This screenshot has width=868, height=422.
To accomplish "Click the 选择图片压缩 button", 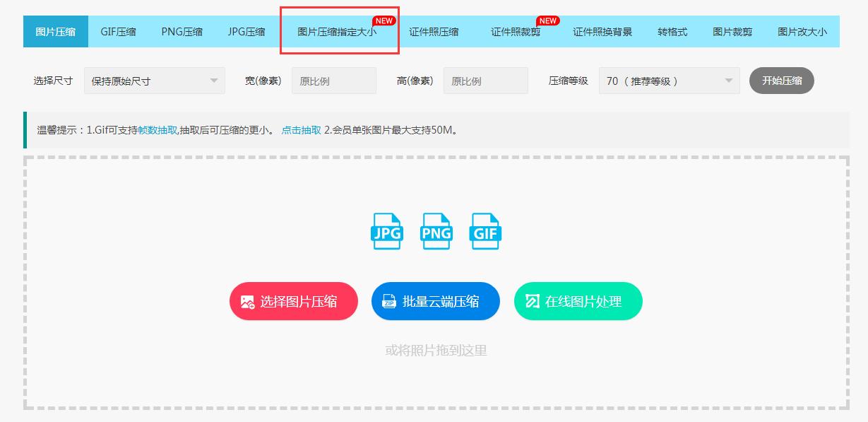I will point(294,300).
